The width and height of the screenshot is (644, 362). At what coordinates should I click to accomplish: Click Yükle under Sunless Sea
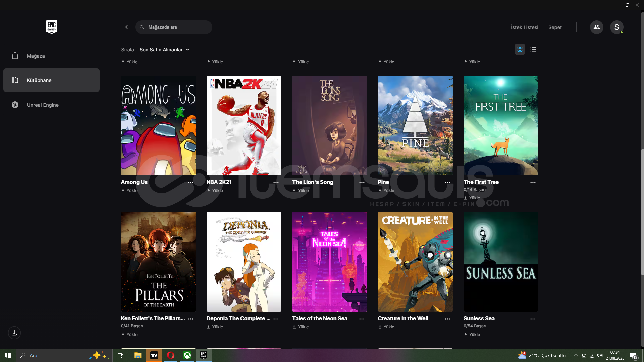point(472,335)
